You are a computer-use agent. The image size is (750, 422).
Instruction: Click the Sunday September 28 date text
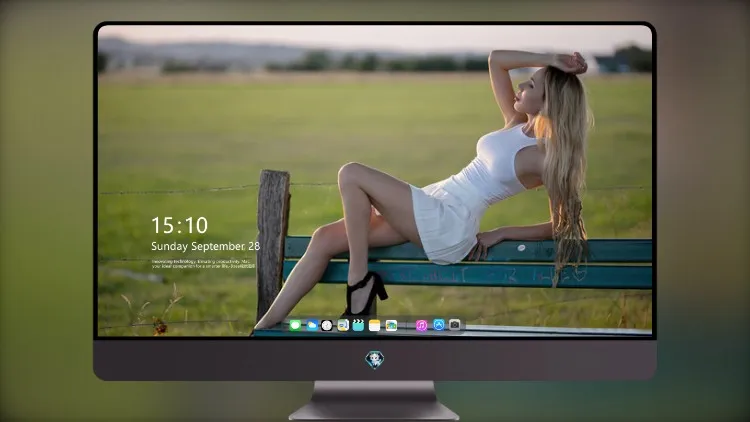pyautogui.click(x=206, y=246)
